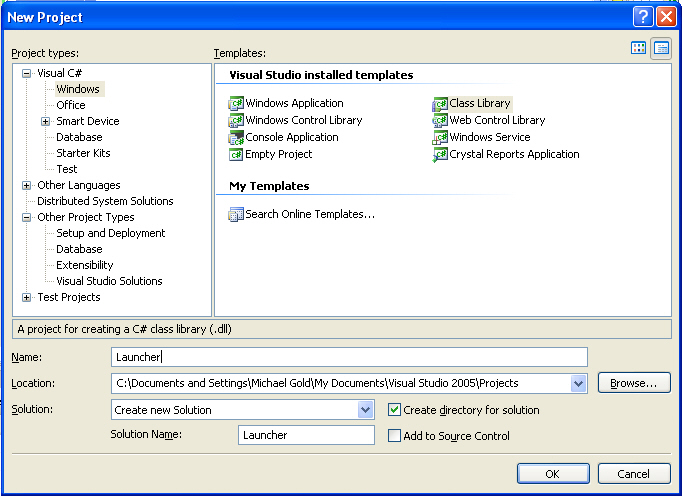Select the Console Application template icon

[x=236, y=137]
